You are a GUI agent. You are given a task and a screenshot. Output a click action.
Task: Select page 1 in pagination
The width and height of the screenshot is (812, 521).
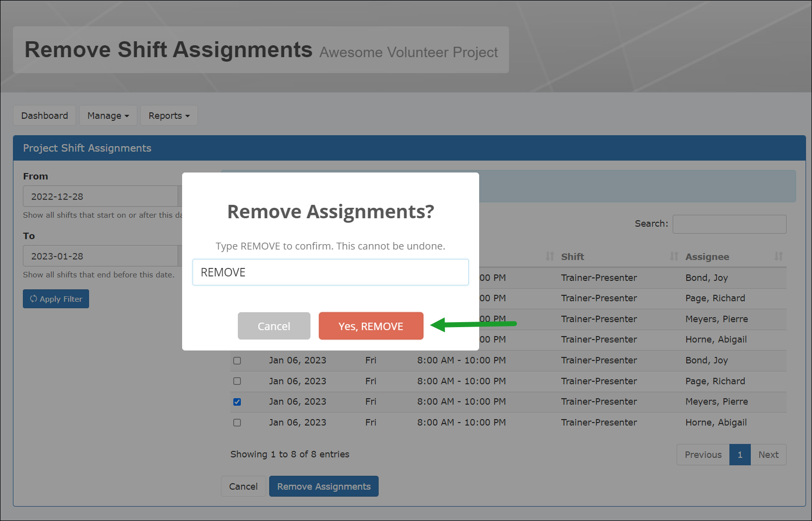click(740, 454)
